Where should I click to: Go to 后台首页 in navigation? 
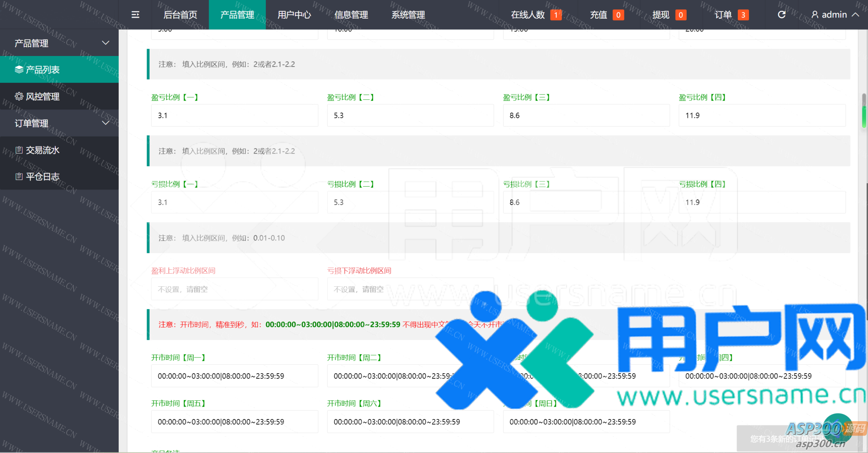click(180, 15)
